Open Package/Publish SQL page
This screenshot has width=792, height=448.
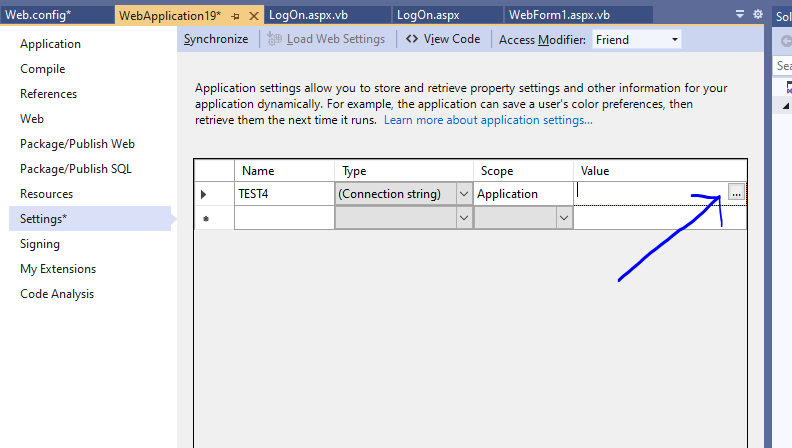[x=76, y=169]
